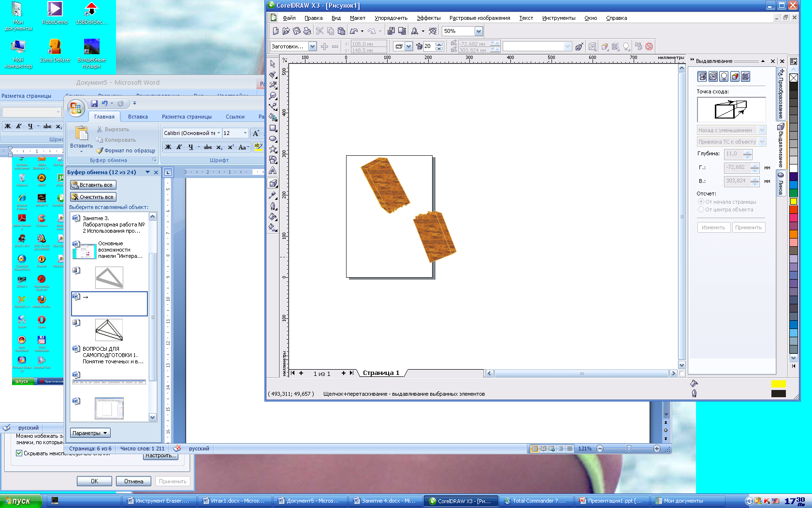Toggle superscript x² in Word Font group

[x=231, y=147]
